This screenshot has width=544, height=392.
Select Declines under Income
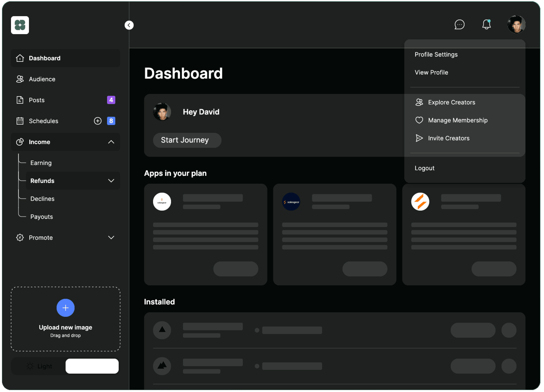42,199
